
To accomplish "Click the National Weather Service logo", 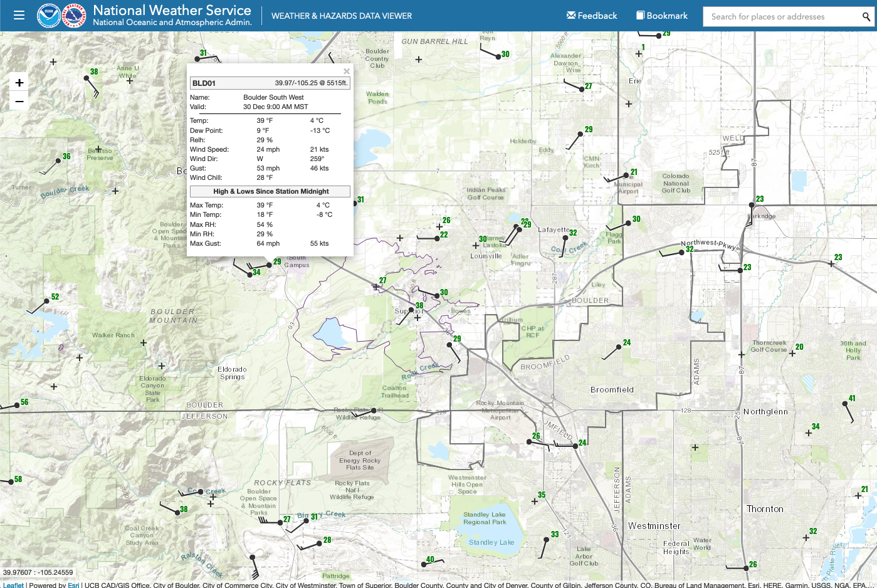I will coord(75,16).
